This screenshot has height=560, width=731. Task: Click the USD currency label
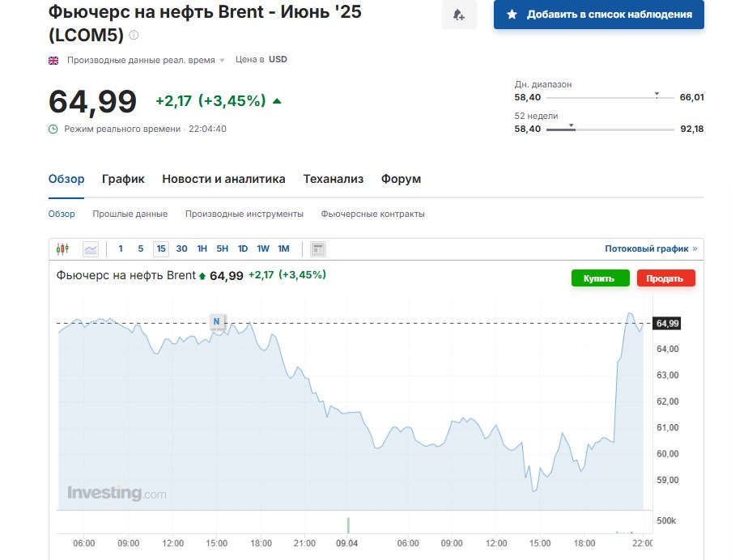pos(278,60)
